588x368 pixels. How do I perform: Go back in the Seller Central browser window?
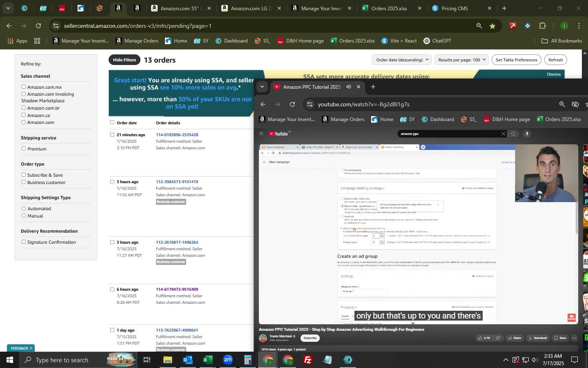pyautogui.click(x=9, y=26)
